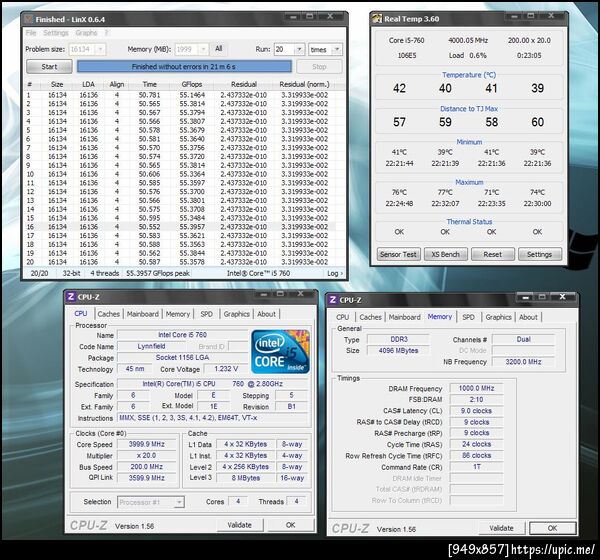The width and height of the screenshot is (600, 560).
Task: Open the Memory (MiB) dropdown in LinX
Action: [x=204, y=49]
